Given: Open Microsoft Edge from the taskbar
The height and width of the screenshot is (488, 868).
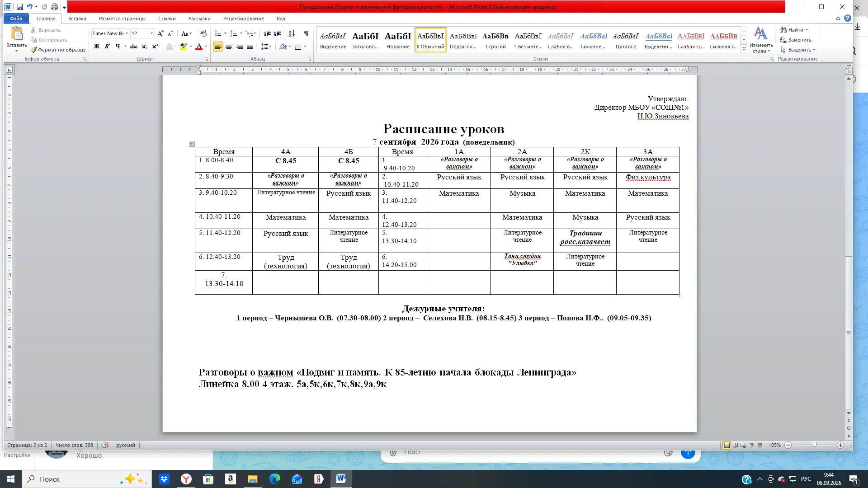Looking at the screenshot, I should coord(274,479).
